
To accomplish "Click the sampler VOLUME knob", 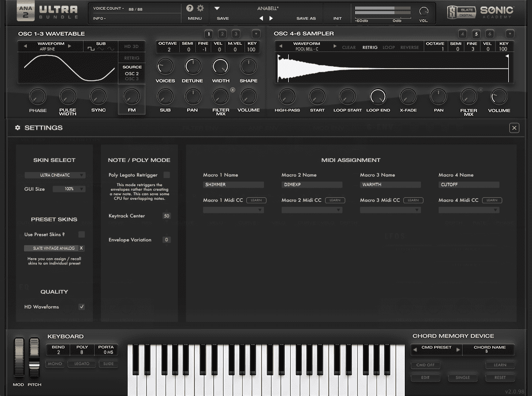I will tap(499, 97).
